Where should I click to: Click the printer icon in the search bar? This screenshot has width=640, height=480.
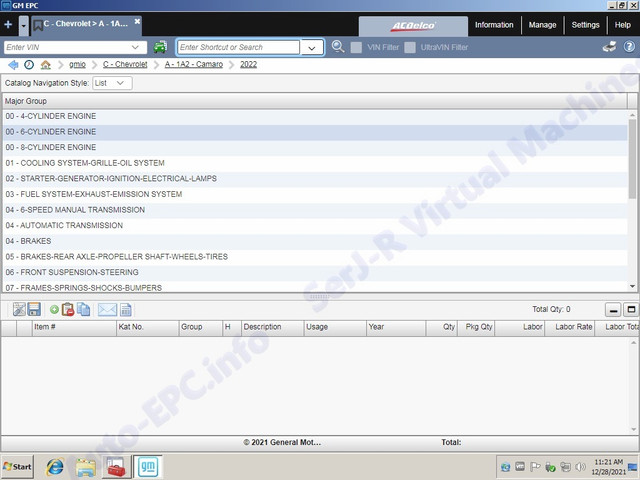coord(609,47)
